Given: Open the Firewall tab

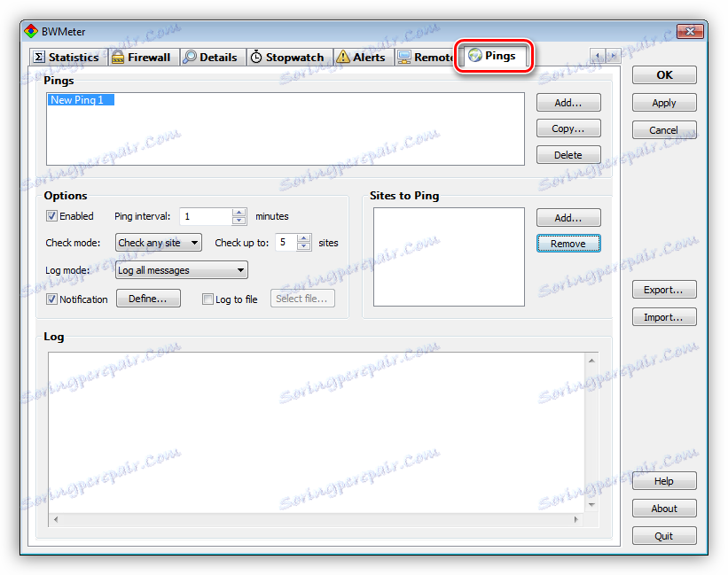Looking at the screenshot, I should [x=144, y=57].
